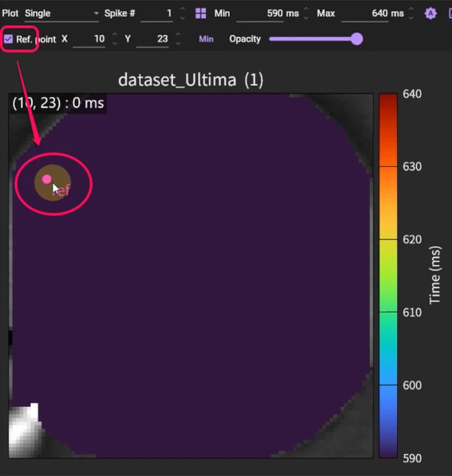Image resolution: width=452 pixels, height=476 pixels.
Task: Click the X coordinate field showing 10
Action: tap(89, 39)
